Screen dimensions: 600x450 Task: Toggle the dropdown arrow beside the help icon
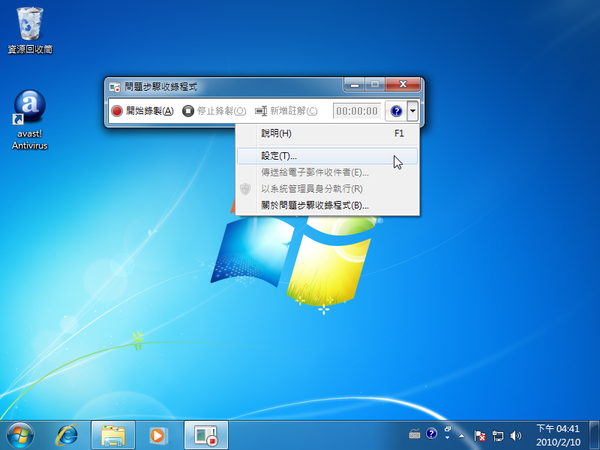coord(412,111)
